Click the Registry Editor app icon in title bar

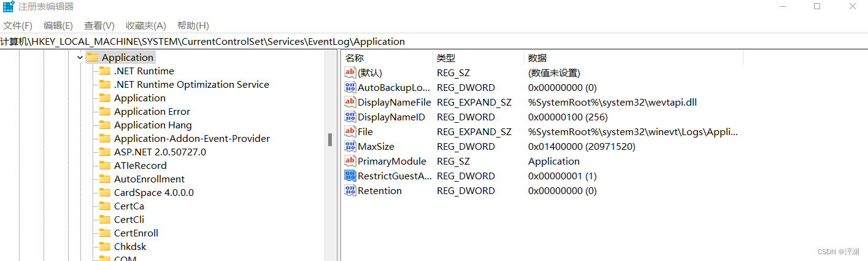(x=8, y=7)
